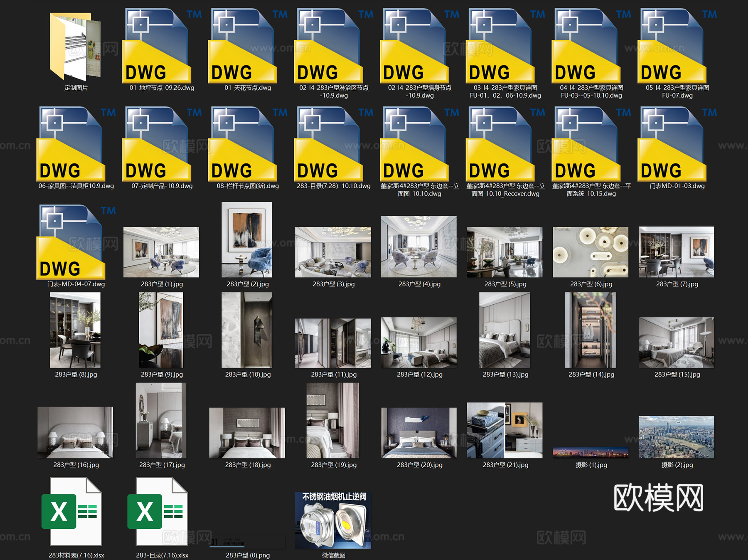Pick the 02-I4-283户型墙身节点-10.9.dwg icon
This screenshot has width=748, height=560.
pyautogui.click(x=415, y=46)
